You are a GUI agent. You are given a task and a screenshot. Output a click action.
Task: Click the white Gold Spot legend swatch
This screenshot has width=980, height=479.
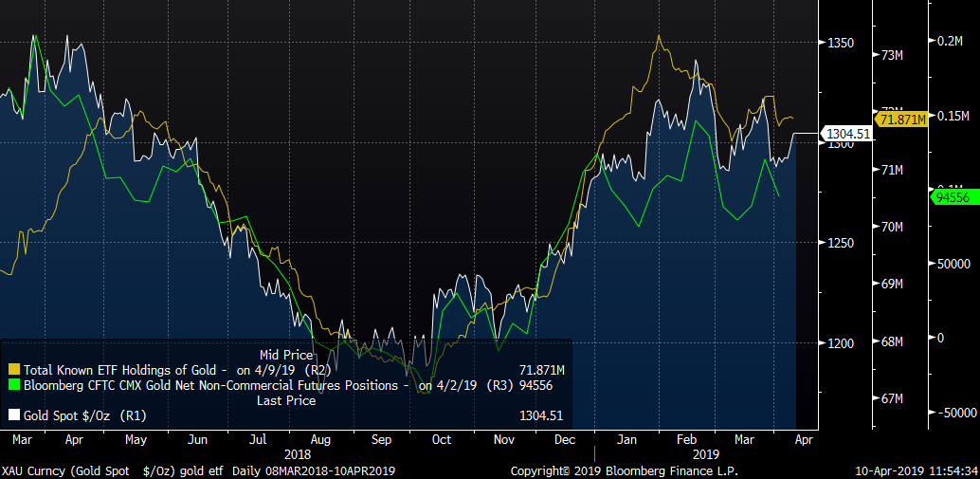[x=14, y=415]
